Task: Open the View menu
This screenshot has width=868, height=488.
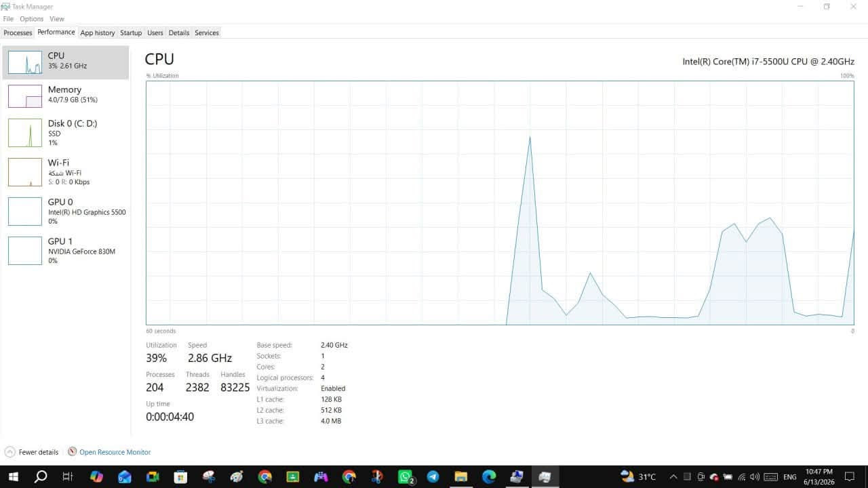Action: (x=57, y=19)
